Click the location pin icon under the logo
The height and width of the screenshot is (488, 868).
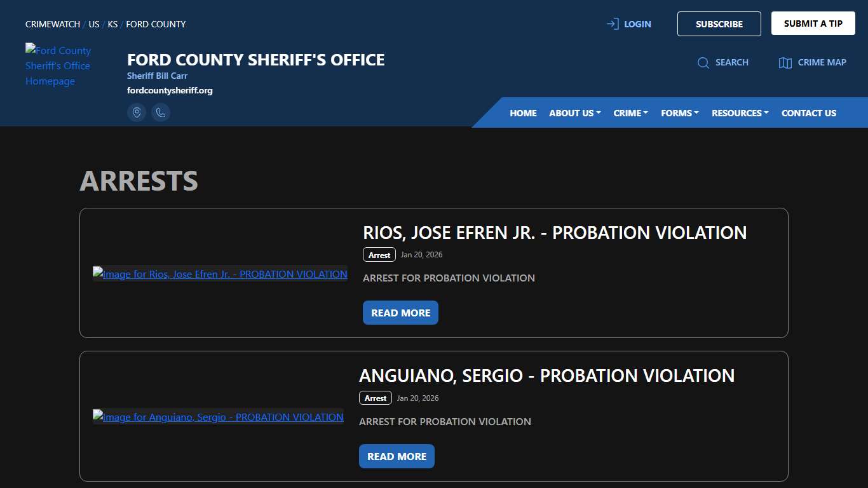(137, 112)
